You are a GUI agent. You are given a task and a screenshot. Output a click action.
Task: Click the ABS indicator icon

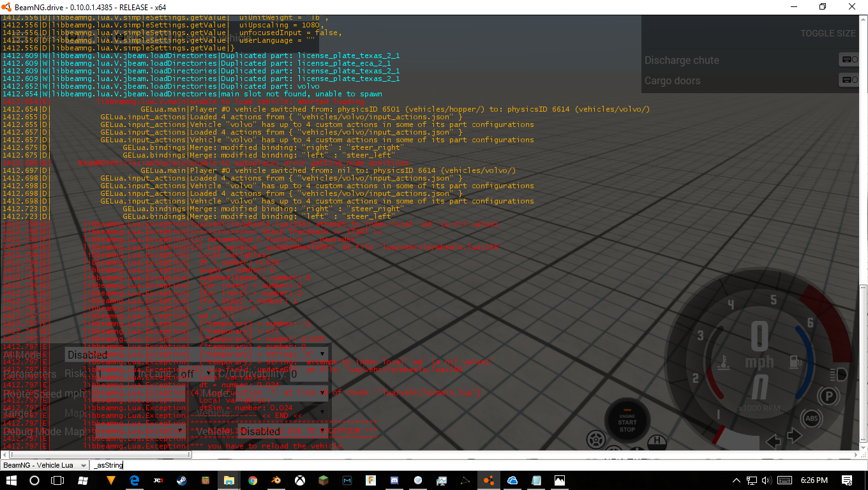coord(811,419)
